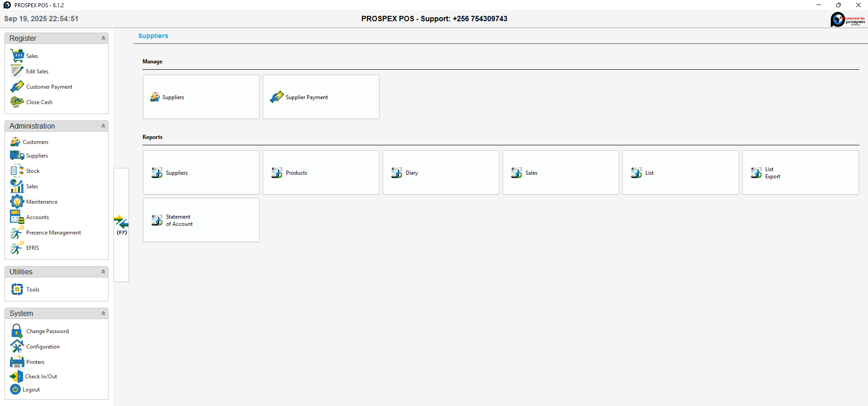
Task: Open the Supplier Payment tile
Action: pos(321,97)
